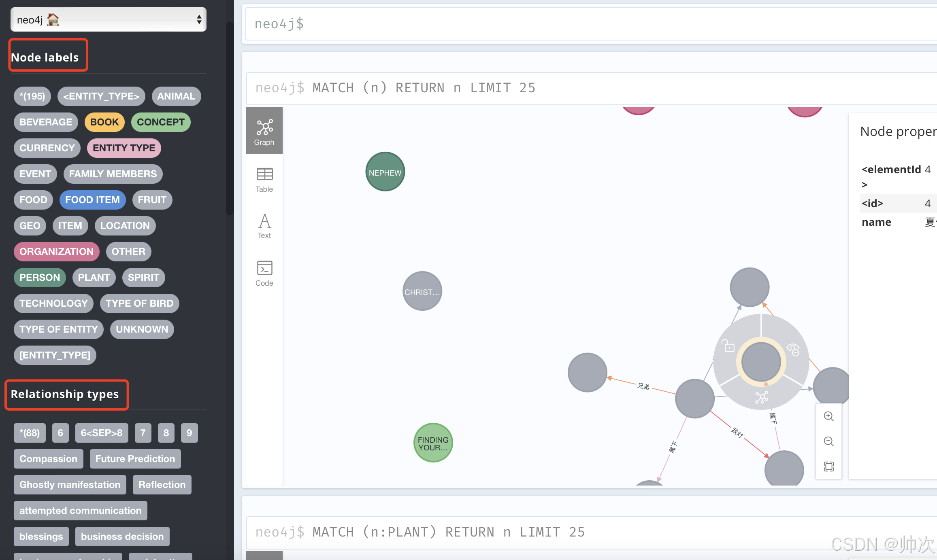Select the blessings relationship type
The height and width of the screenshot is (560, 937).
[x=41, y=537]
